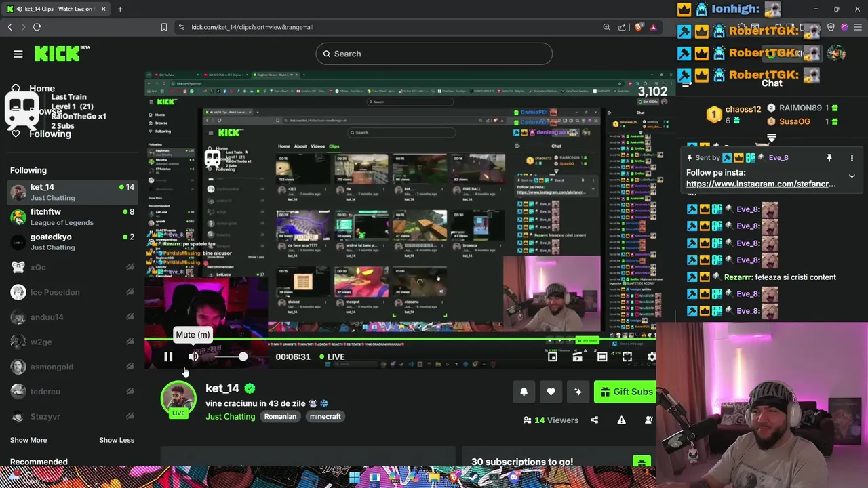This screenshot has width=868, height=488.
Task: Open the Just Chatting category link
Action: pos(231,416)
